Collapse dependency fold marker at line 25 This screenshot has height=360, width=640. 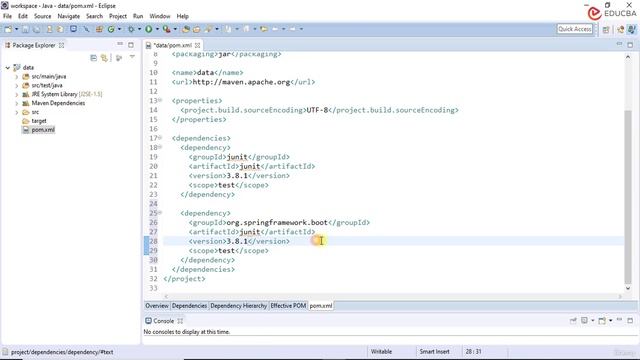point(160,212)
